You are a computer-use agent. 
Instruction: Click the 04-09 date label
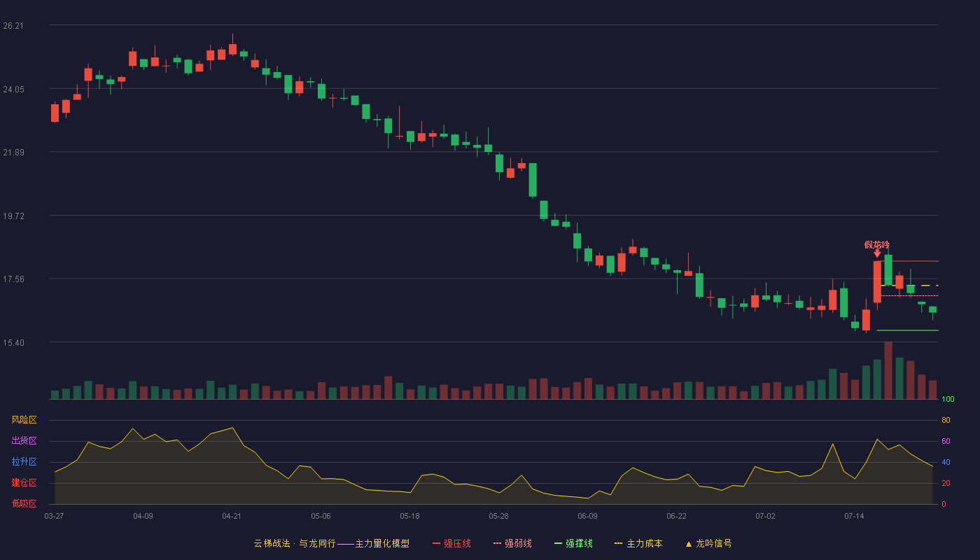(143, 516)
